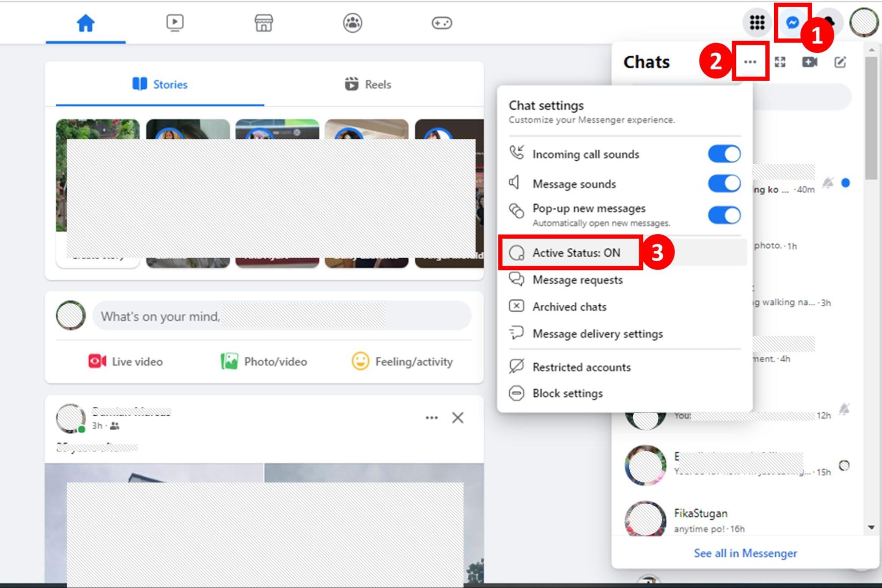Open the post's three-dot options menu
Image resolution: width=882 pixels, height=588 pixels.
point(432,418)
